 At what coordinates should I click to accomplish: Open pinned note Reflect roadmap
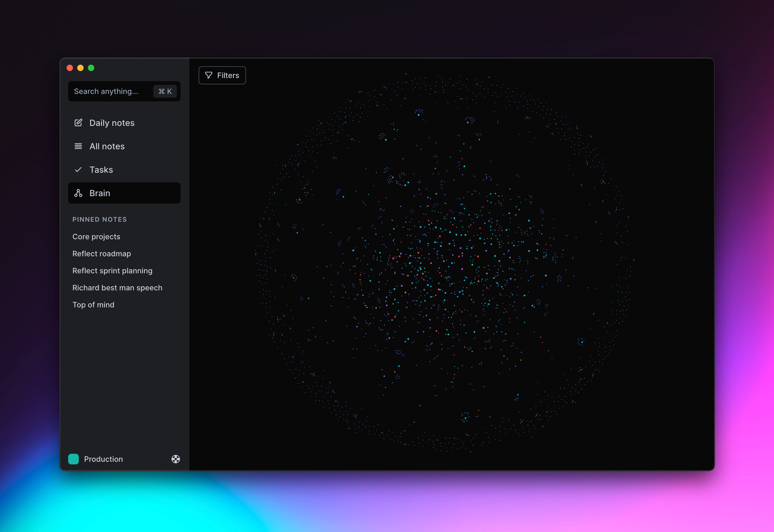102,254
